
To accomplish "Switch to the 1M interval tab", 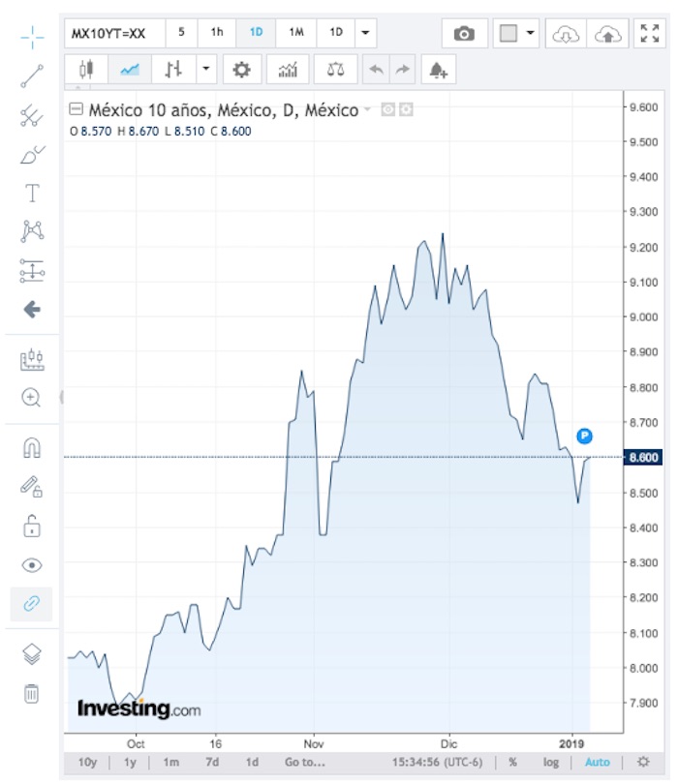I will (296, 33).
